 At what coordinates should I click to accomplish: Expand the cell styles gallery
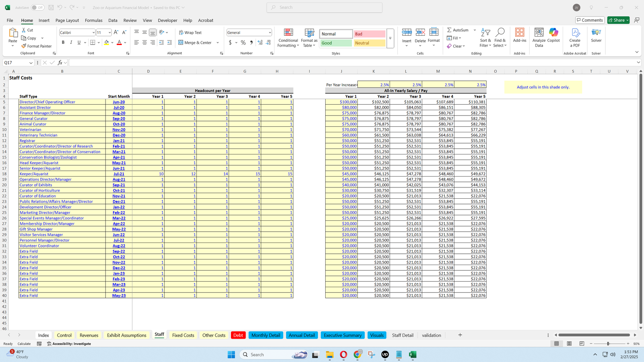(390, 38)
